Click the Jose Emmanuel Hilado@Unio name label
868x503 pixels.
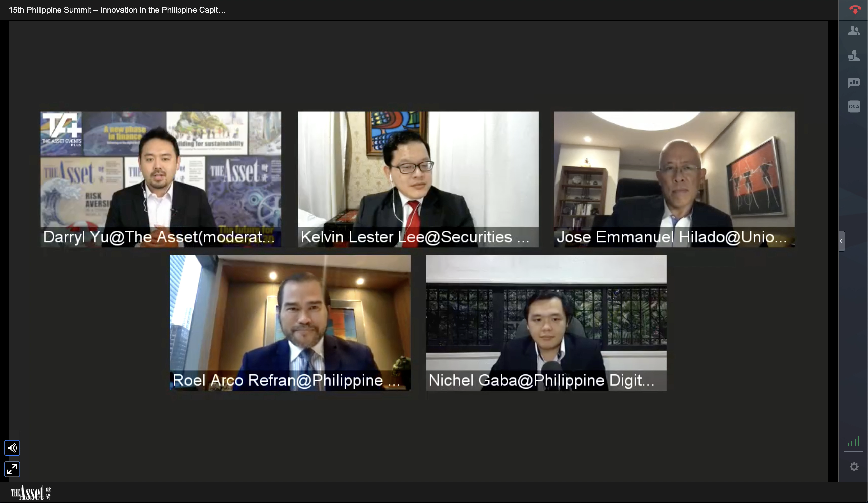click(x=672, y=237)
